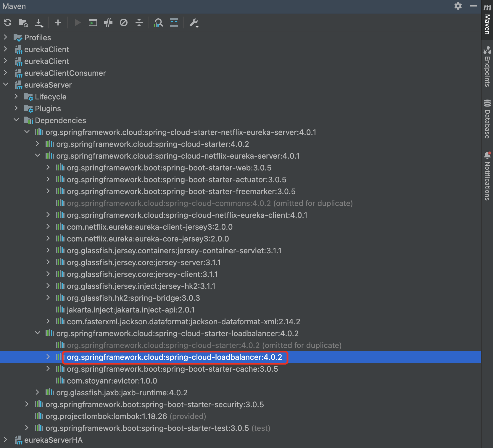Select jersey-server:3.1.1 dependency
493x448 pixels.
pos(241,262)
